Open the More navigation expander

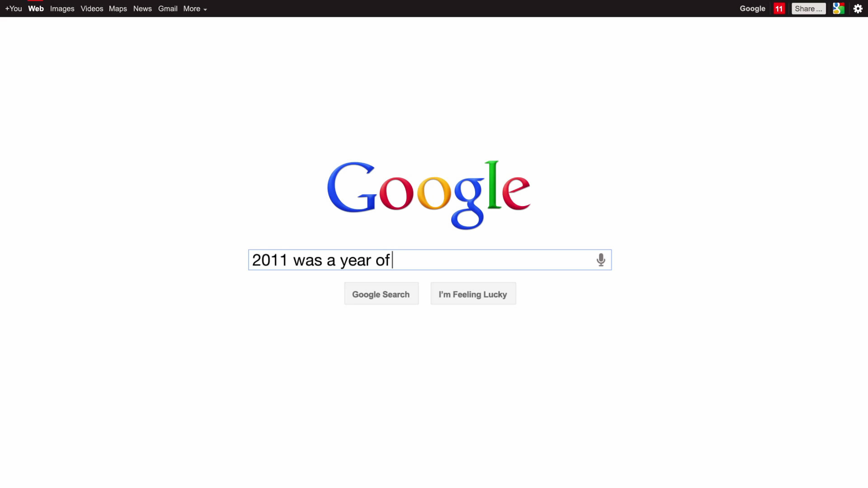coord(194,8)
